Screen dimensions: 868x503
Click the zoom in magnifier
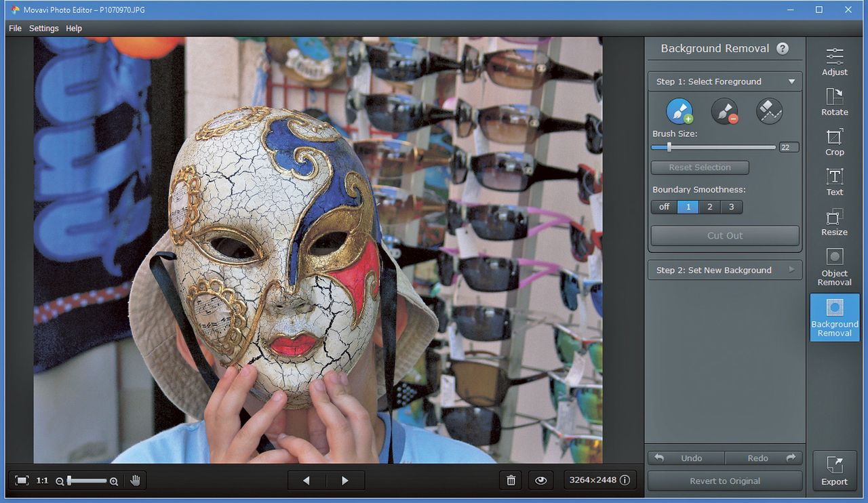click(x=114, y=481)
